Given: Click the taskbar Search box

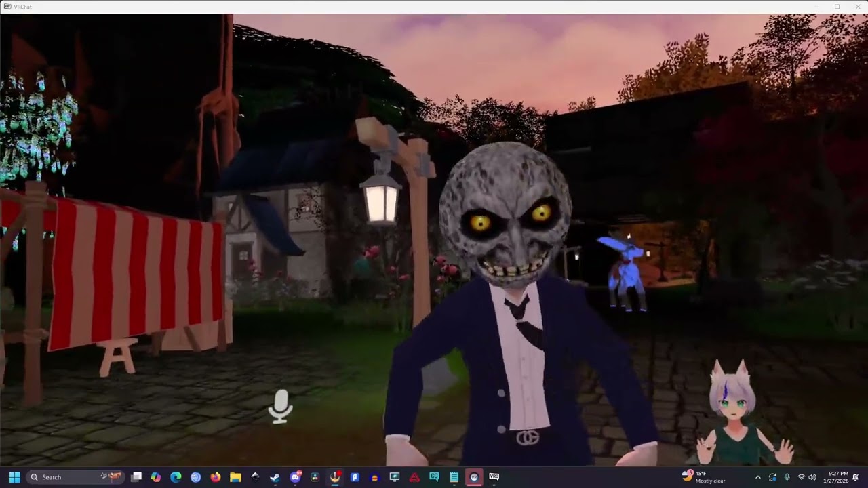Looking at the screenshot, I should point(76,477).
